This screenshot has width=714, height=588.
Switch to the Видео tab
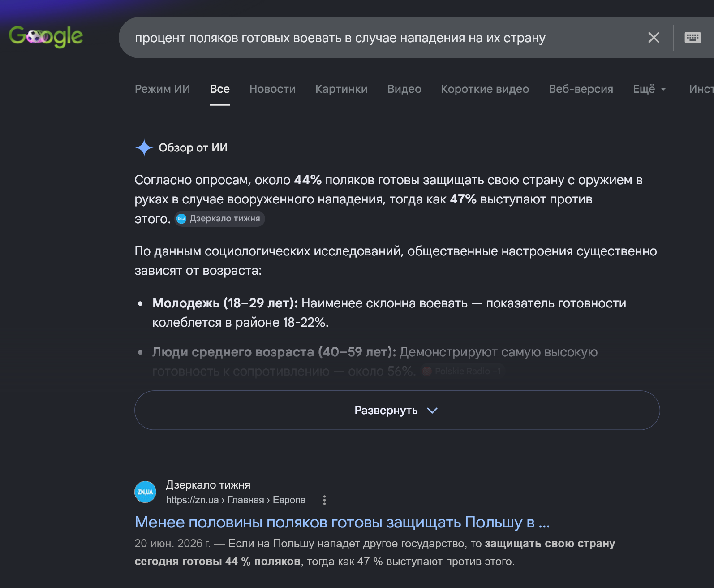(404, 89)
